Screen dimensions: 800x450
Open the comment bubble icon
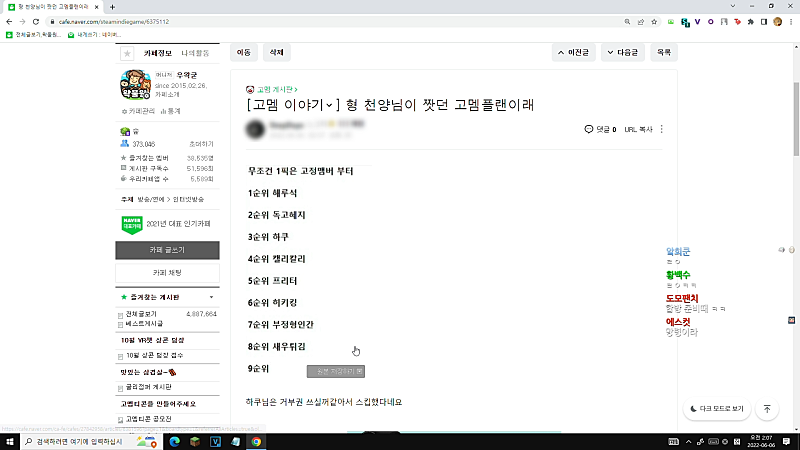pos(589,129)
